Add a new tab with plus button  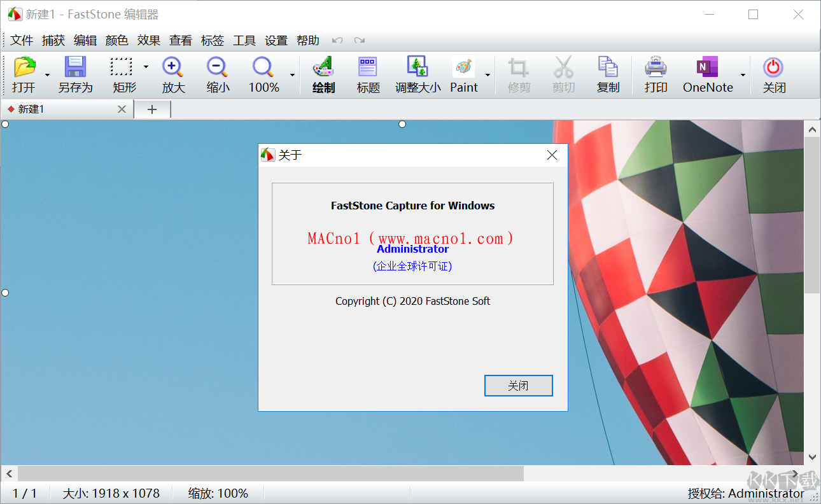(x=152, y=109)
